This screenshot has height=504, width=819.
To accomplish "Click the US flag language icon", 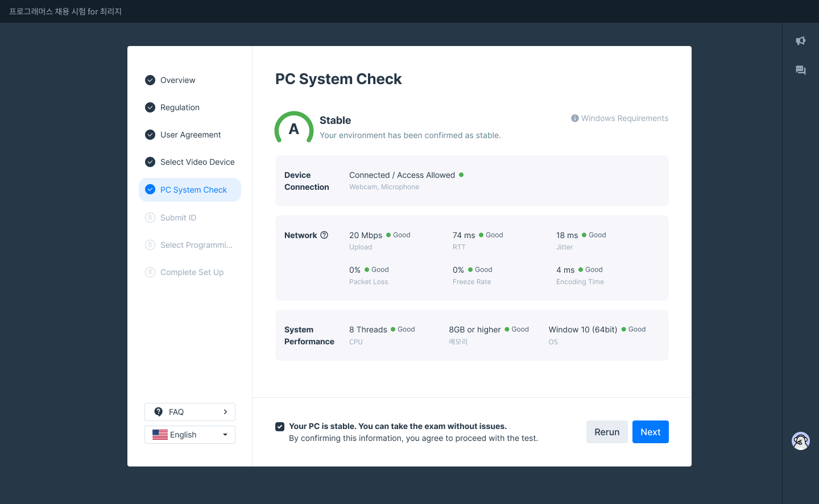I will click(160, 435).
